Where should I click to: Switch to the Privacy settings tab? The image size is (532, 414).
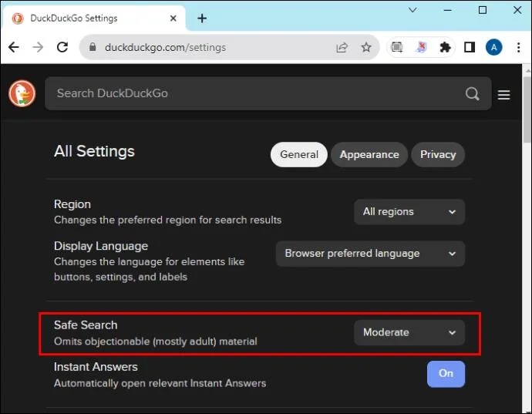tap(438, 154)
